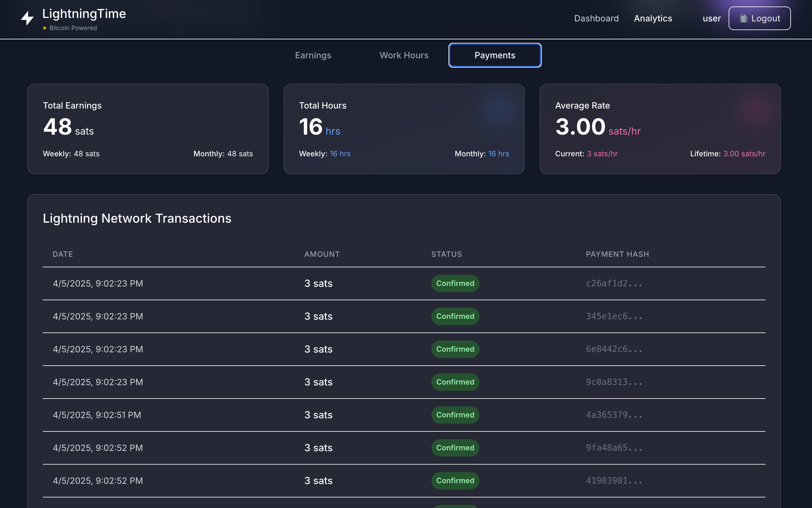Screen dimensions: 812x508
Task: Click the user name label
Action: pos(711,19)
